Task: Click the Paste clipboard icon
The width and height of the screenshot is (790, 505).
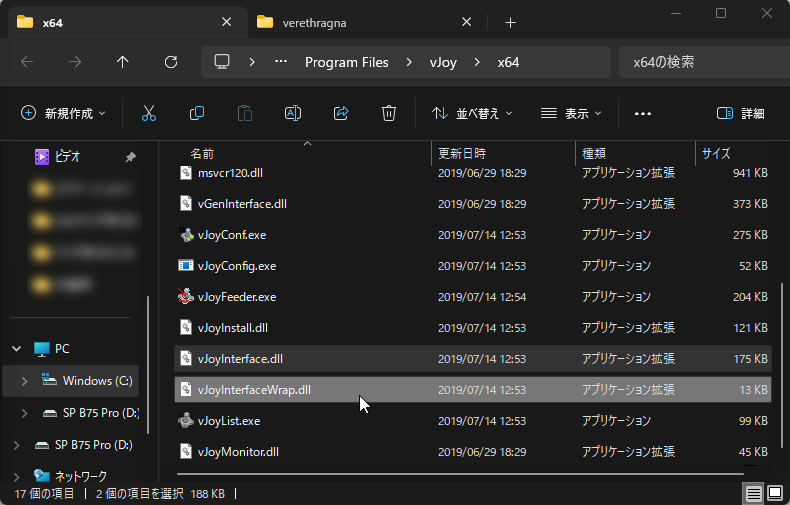Action: 245,113
